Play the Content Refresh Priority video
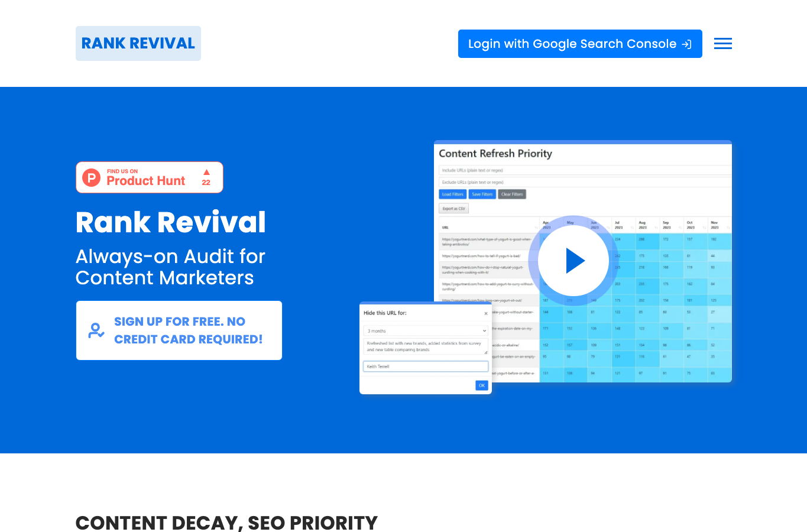Viewport: 807px width, 532px height. tap(573, 261)
